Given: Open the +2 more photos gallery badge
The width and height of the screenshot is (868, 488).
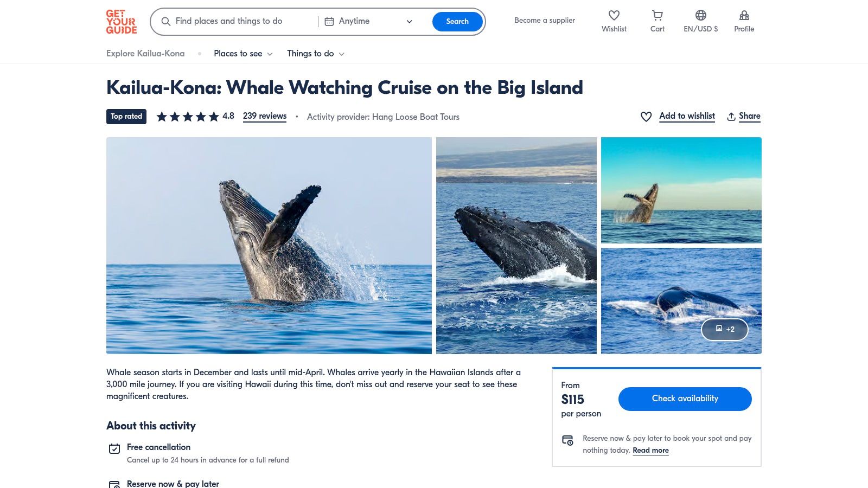Looking at the screenshot, I should click(x=724, y=329).
